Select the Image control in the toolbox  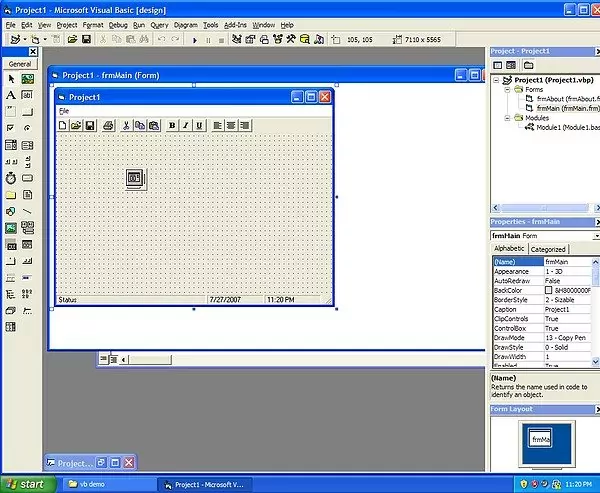(11, 228)
